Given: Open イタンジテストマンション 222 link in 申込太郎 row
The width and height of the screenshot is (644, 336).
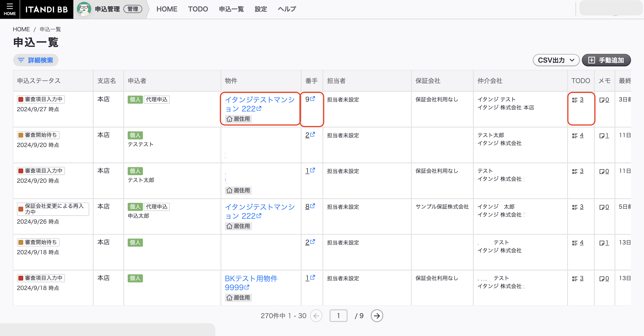Looking at the screenshot, I should pos(259,211).
